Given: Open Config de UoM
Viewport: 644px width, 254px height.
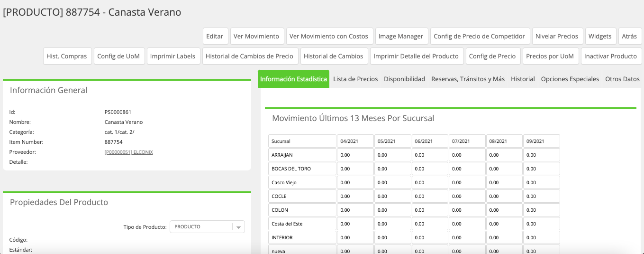Looking at the screenshot, I should tap(118, 56).
